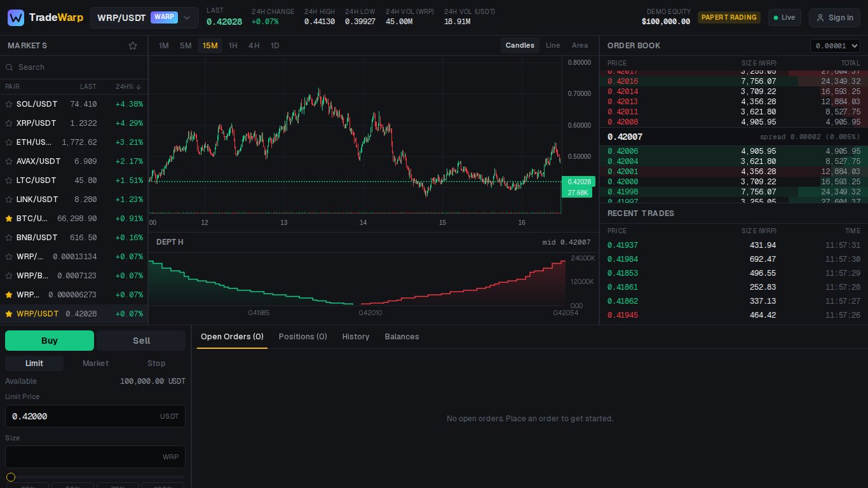Click the user icon on Sign in
Image resolution: width=868 pixels, height=488 pixels.
[820, 18]
